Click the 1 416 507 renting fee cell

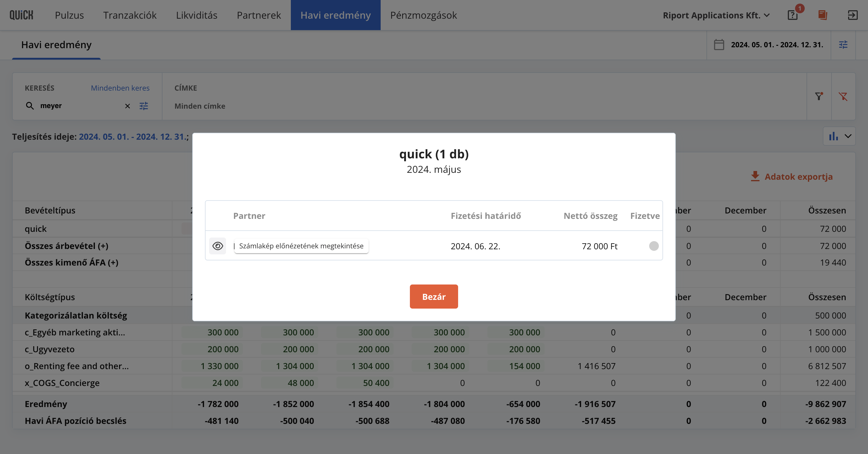tap(596, 366)
